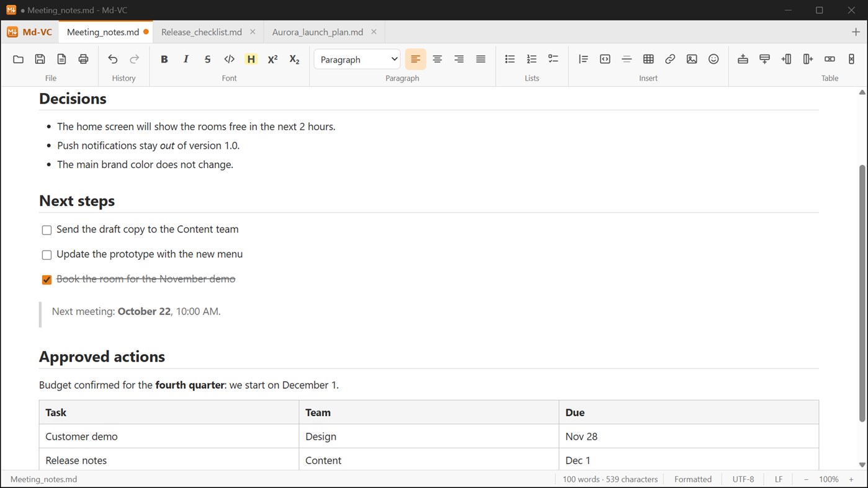
Task: Check 'Update the prototype with the new menu'
Action: [x=47, y=255]
